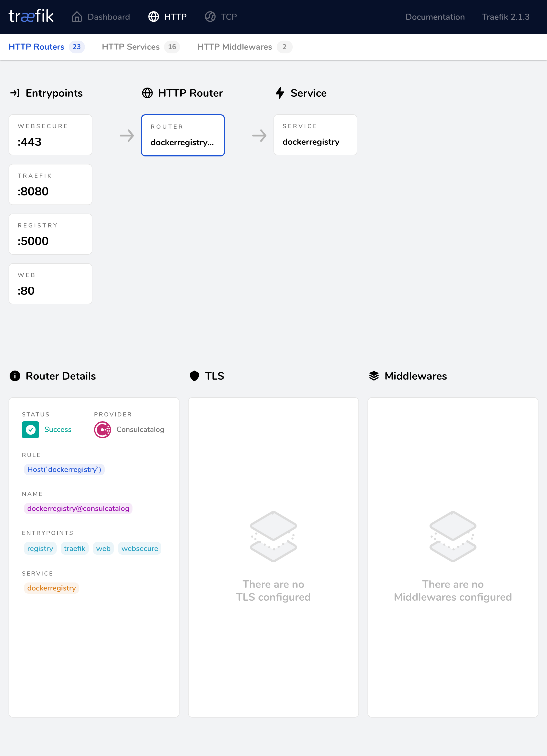Click the 16 services count badge
This screenshot has width=547, height=756.
point(172,47)
